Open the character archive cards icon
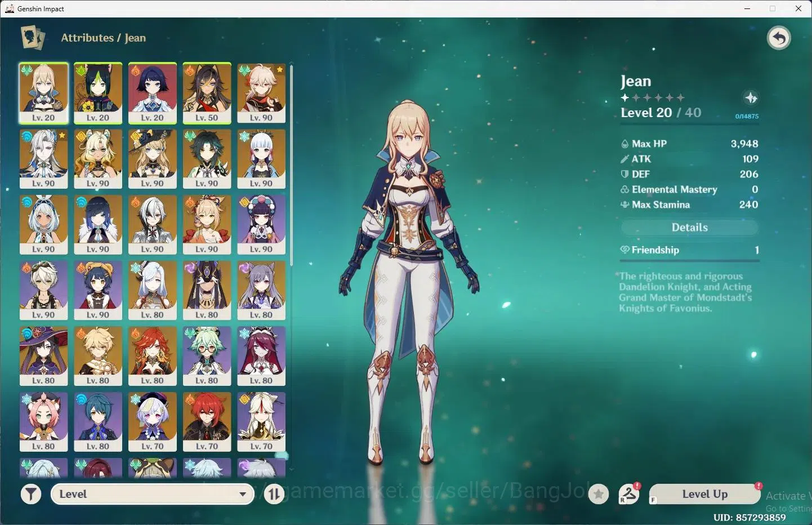The height and width of the screenshot is (525, 812). 33,38
